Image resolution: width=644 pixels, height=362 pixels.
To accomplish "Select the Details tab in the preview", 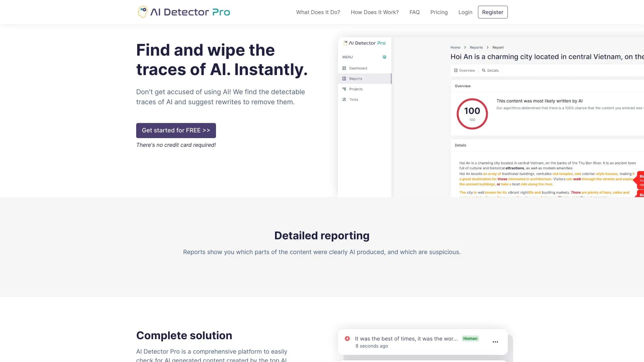I will coord(490,70).
